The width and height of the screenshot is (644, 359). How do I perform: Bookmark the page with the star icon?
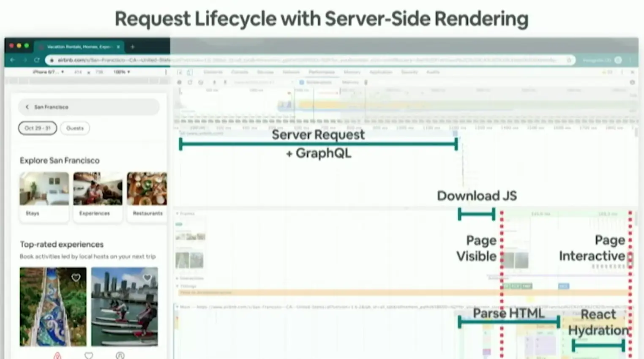pos(569,60)
